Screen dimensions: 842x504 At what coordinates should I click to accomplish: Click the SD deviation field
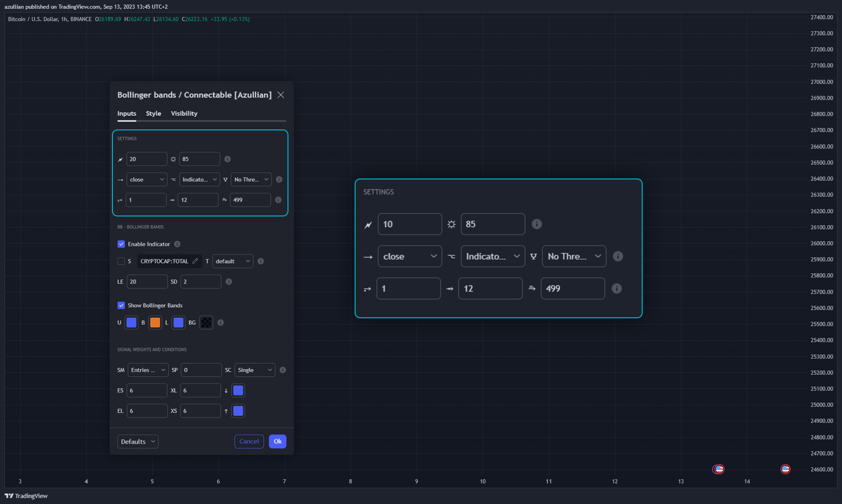(x=201, y=282)
